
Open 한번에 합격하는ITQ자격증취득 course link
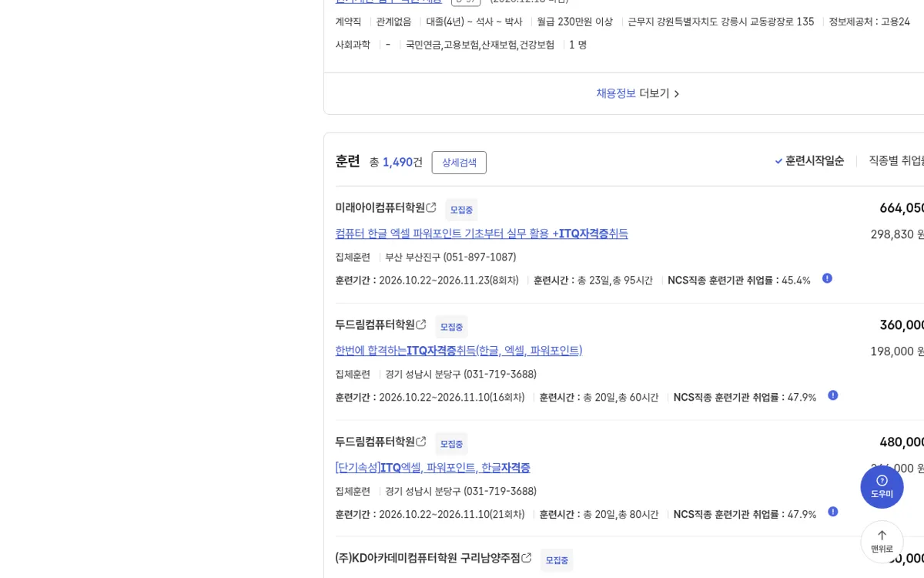coord(459,351)
